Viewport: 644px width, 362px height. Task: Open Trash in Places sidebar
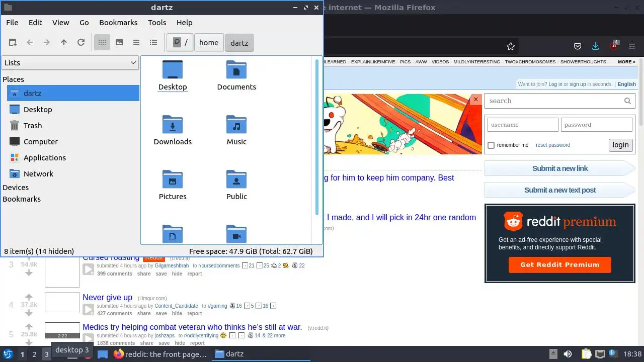pyautogui.click(x=73, y=126)
